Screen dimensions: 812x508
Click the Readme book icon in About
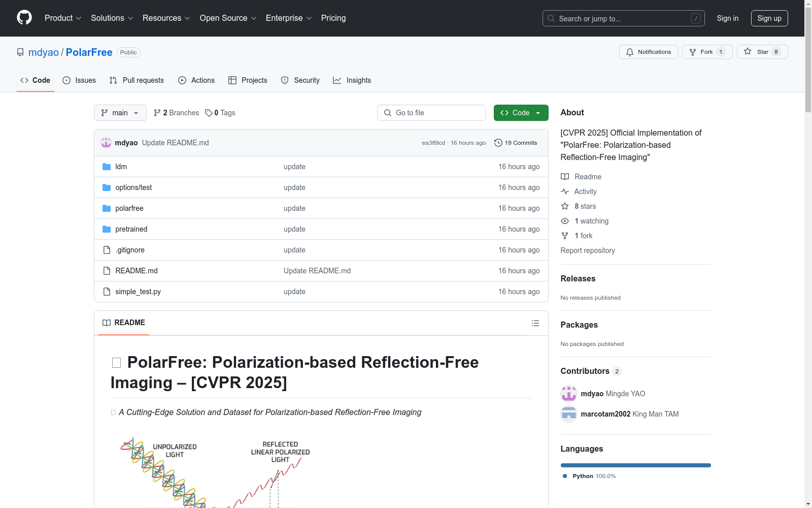565,177
